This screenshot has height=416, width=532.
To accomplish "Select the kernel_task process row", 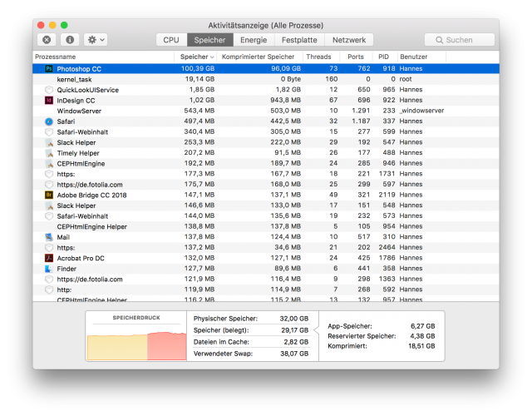I will (x=266, y=79).
